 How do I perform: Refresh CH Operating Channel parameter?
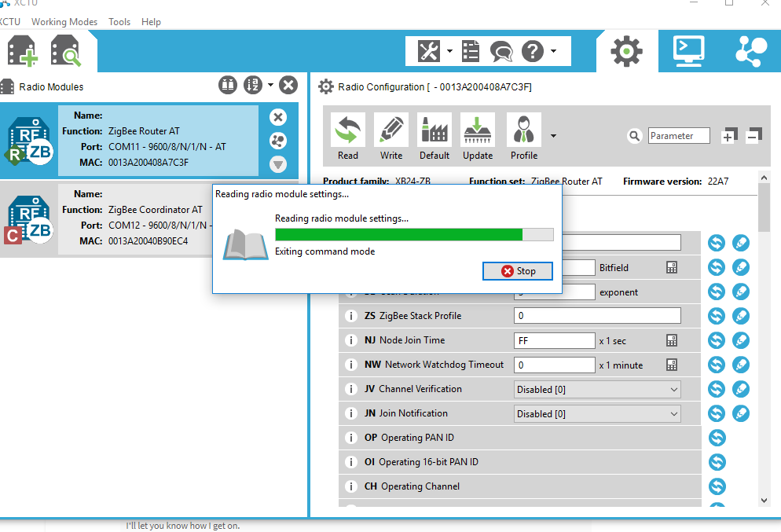[x=717, y=486]
